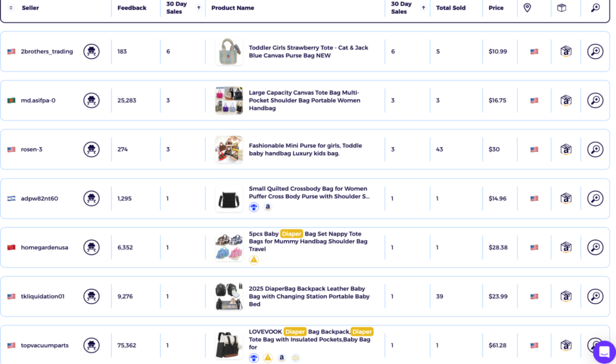The height and width of the screenshot is (364, 616).
Task: Open Fashionable Mini Purse for girls title
Action: 305,149
